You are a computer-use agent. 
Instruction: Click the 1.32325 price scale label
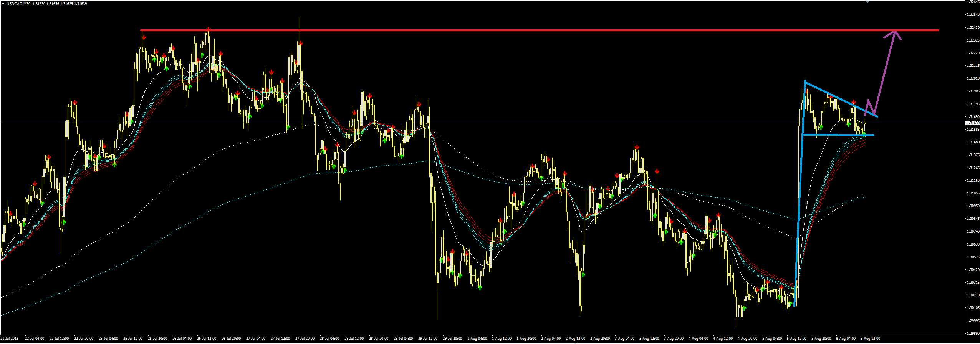tap(972, 40)
